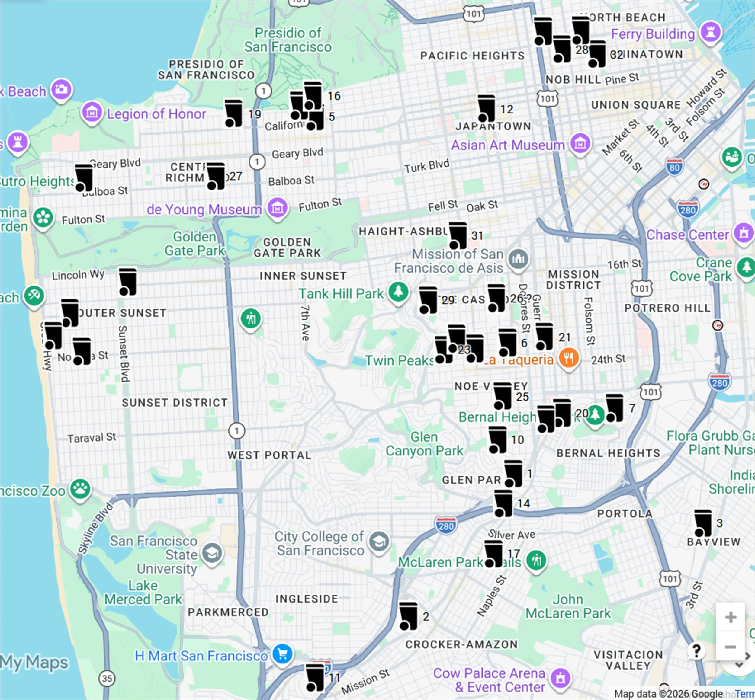Click the trash bin marker labeled 19
Image resolution: width=755 pixels, height=700 pixels.
(233, 113)
